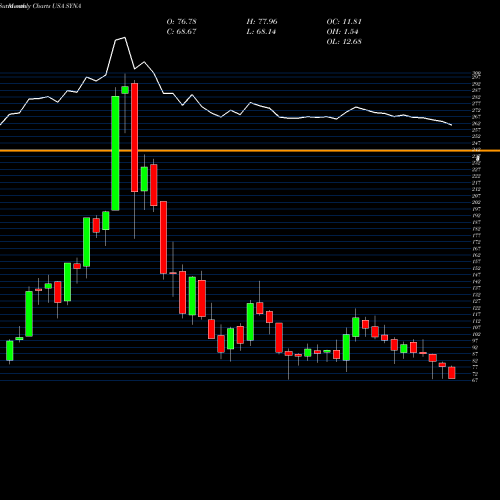Click the 'OH: 1.54' value

342,32
